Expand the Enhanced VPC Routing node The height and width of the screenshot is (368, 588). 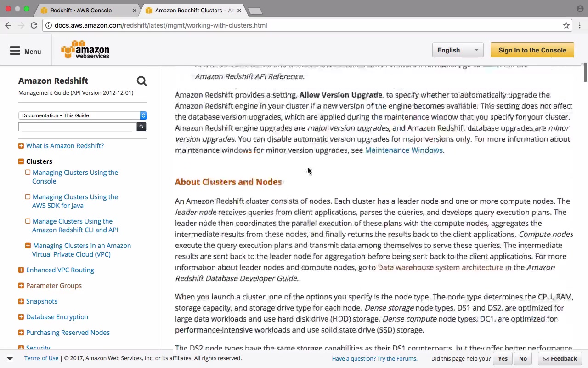(x=21, y=270)
